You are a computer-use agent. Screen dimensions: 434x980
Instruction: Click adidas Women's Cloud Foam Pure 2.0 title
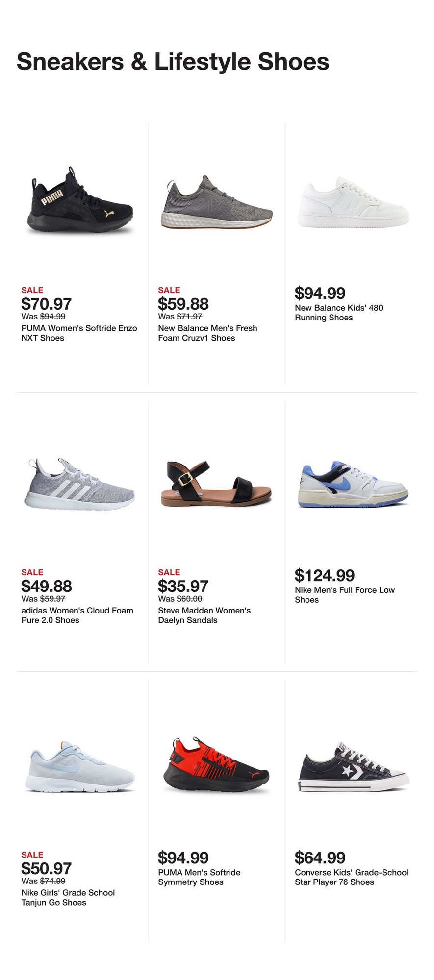[x=77, y=615]
